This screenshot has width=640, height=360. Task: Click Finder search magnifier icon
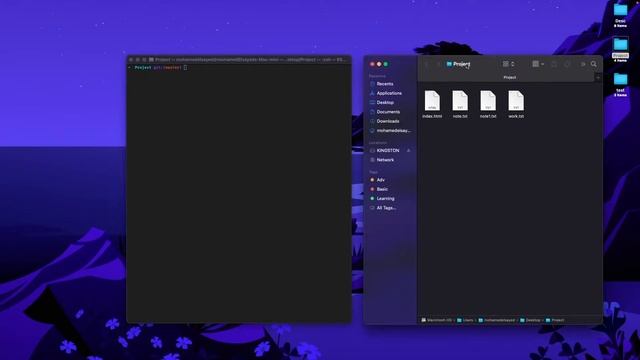click(593, 64)
